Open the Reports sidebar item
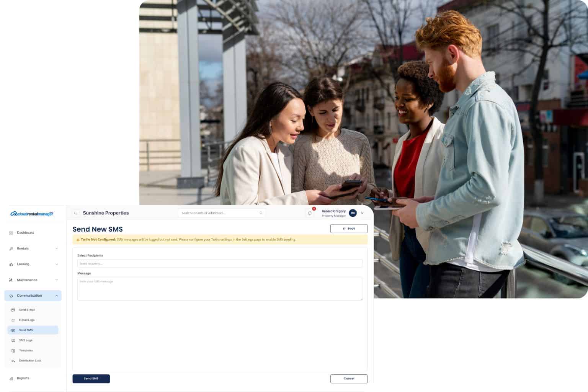 tap(23, 378)
